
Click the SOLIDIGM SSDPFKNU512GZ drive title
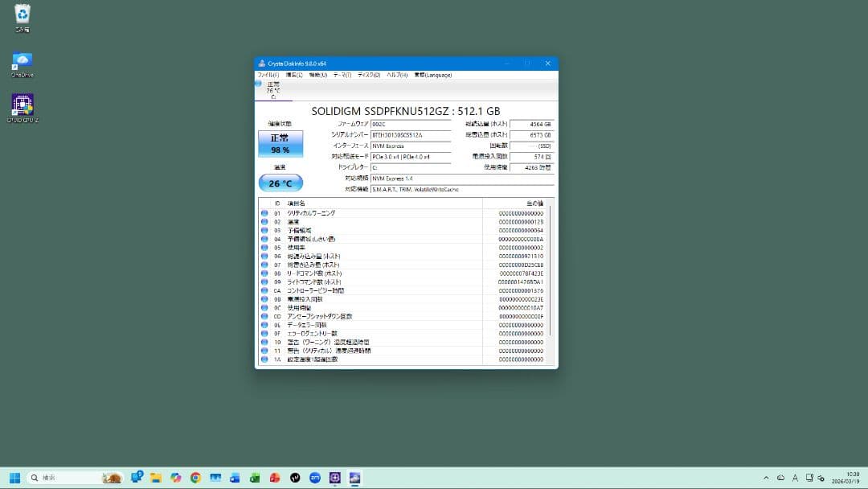[406, 111]
